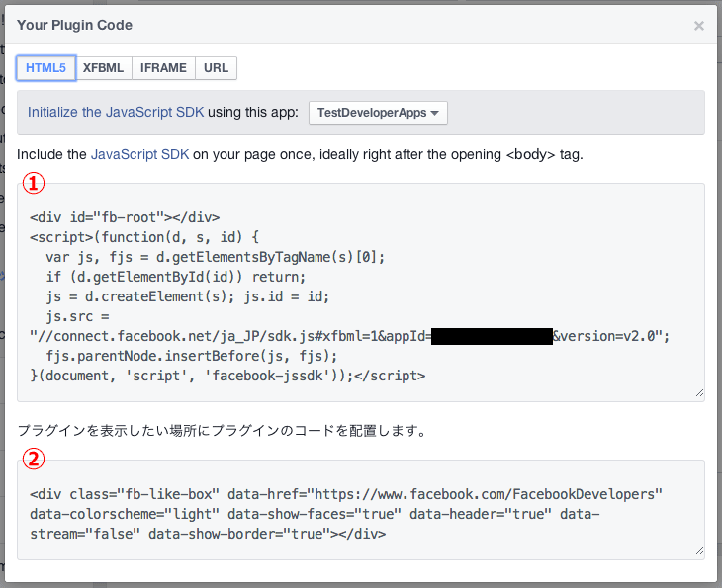The width and height of the screenshot is (722, 588).
Task: Click the line '<div id="fb-root"></div>'
Action: 125,217
